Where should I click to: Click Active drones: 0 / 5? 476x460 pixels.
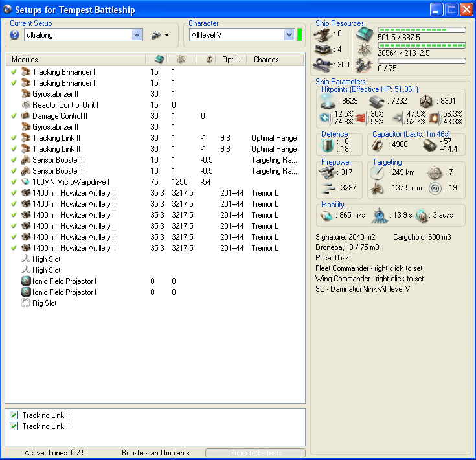[x=55, y=453]
